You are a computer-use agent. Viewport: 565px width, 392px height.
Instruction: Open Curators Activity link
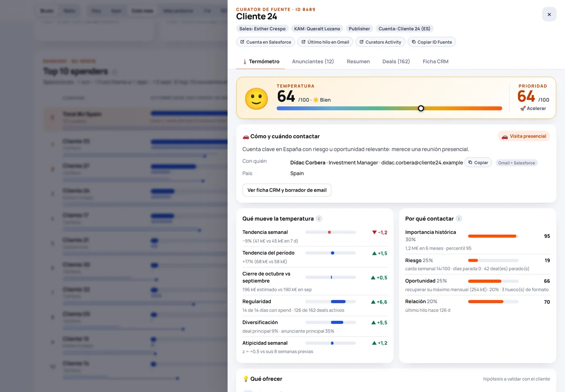(x=380, y=42)
